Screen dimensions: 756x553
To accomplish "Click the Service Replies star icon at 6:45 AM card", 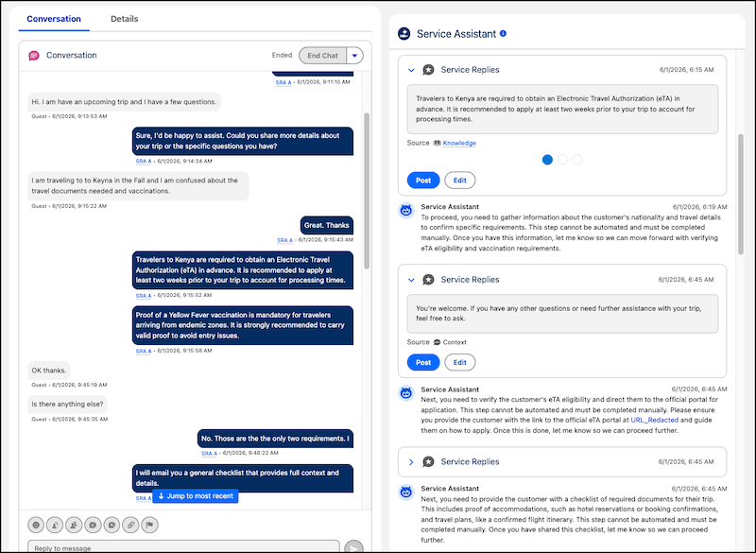I will pyautogui.click(x=428, y=280).
